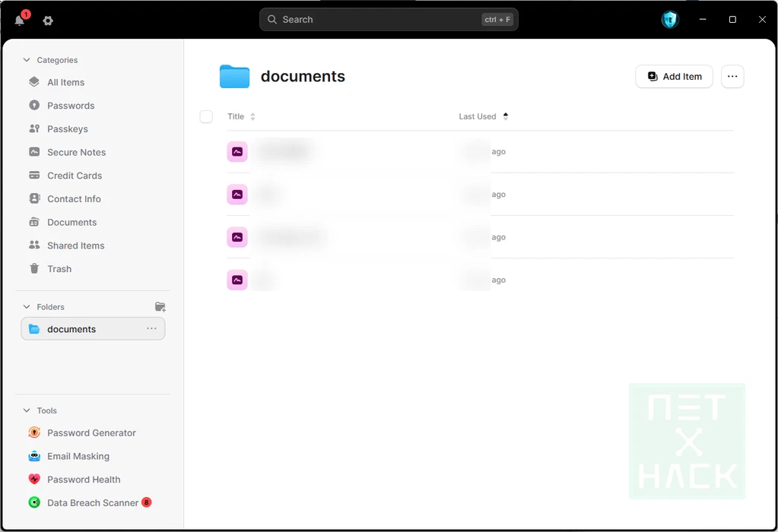Open the Data Breach Scanner

tap(92, 503)
